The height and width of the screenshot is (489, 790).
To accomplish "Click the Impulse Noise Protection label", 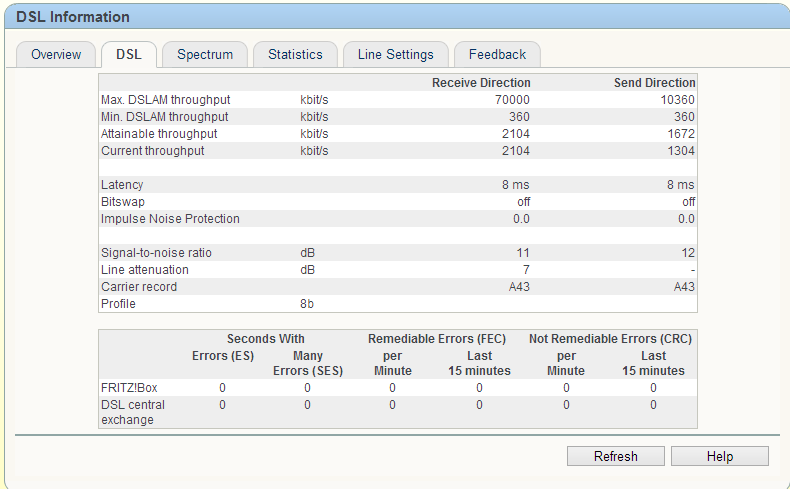I will tap(170, 219).
